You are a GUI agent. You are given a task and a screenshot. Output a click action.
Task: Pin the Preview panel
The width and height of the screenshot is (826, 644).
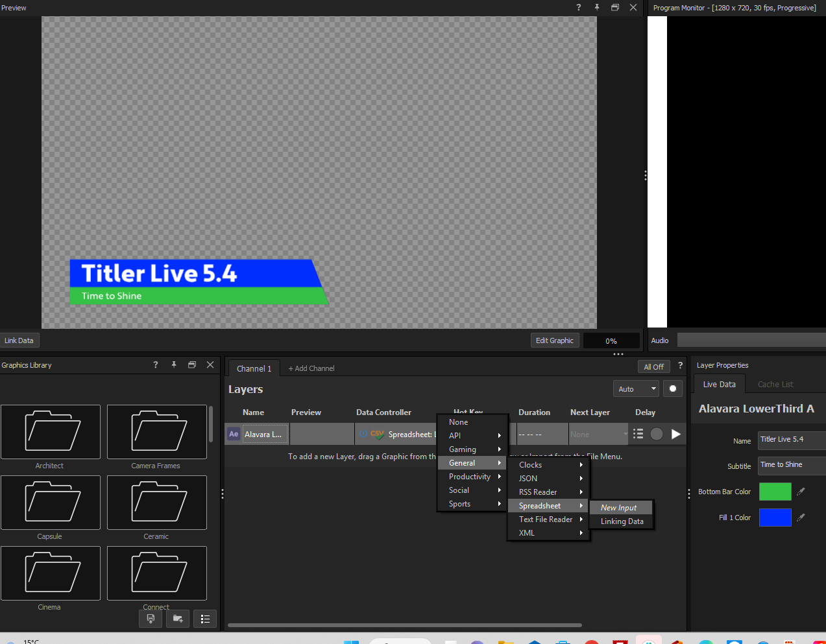click(x=597, y=8)
